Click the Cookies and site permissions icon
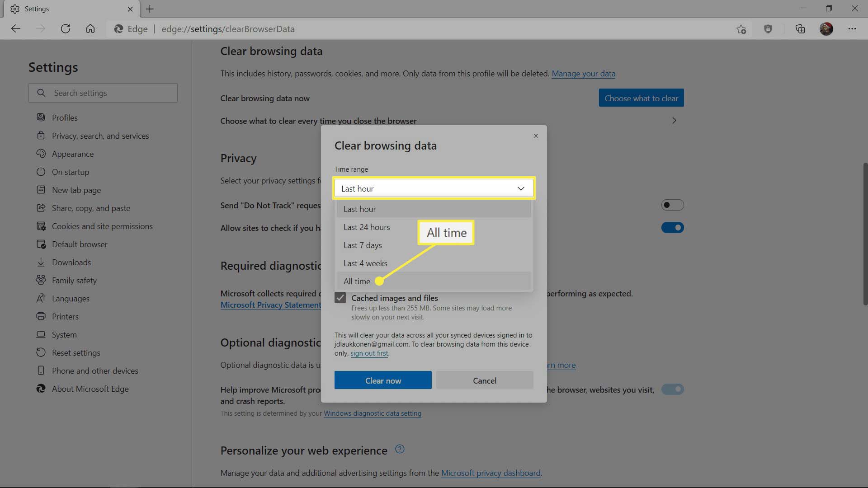The image size is (868, 488). tap(41, 226)
